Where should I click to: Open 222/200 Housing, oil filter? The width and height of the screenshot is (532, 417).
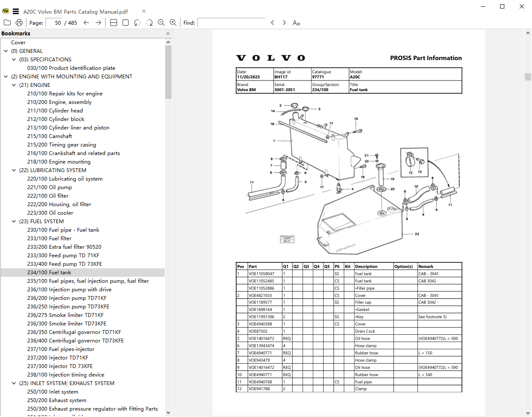(x=59, y=204)
